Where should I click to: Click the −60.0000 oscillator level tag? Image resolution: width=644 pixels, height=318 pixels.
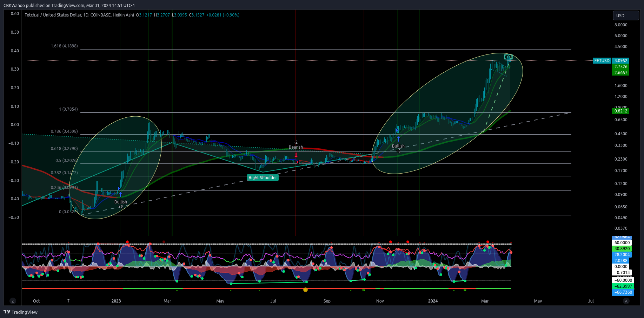(x=623, y=280)
